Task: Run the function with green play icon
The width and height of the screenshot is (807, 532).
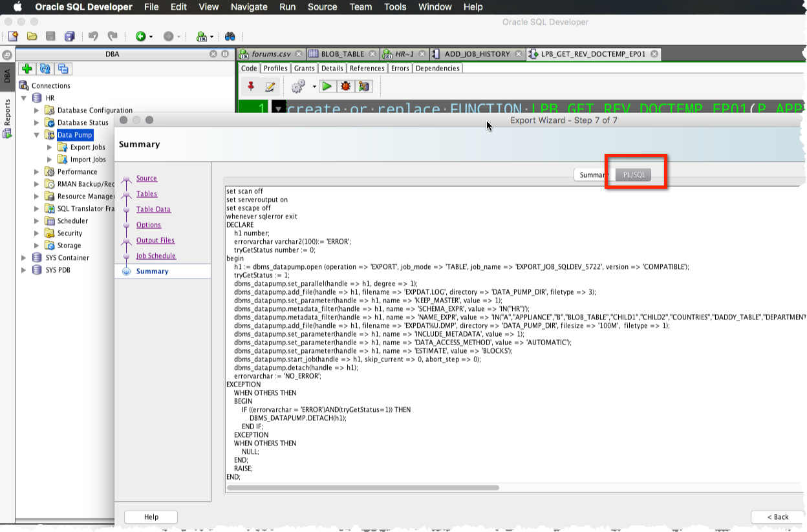Action: (x=327, y=86)
